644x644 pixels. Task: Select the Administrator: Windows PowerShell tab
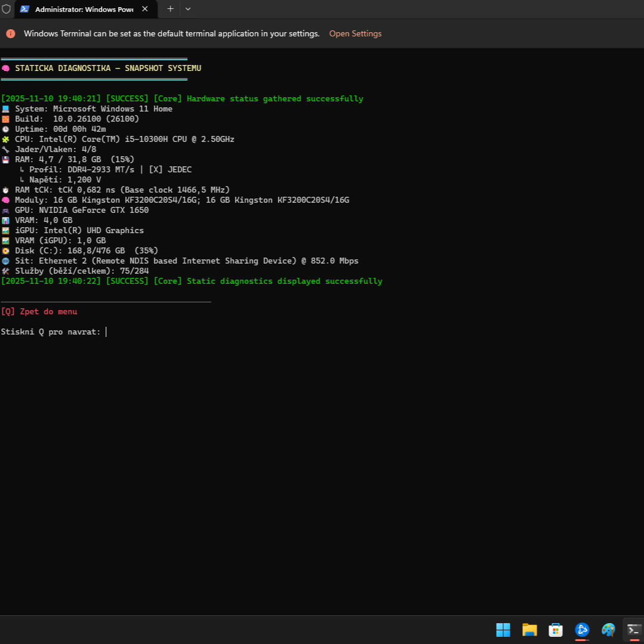click(83, 10)
